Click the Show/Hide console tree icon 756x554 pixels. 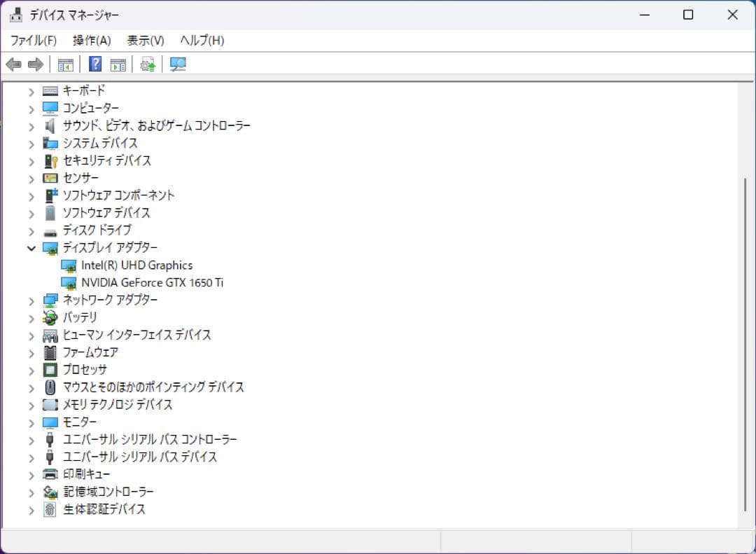tap(65, 64)
